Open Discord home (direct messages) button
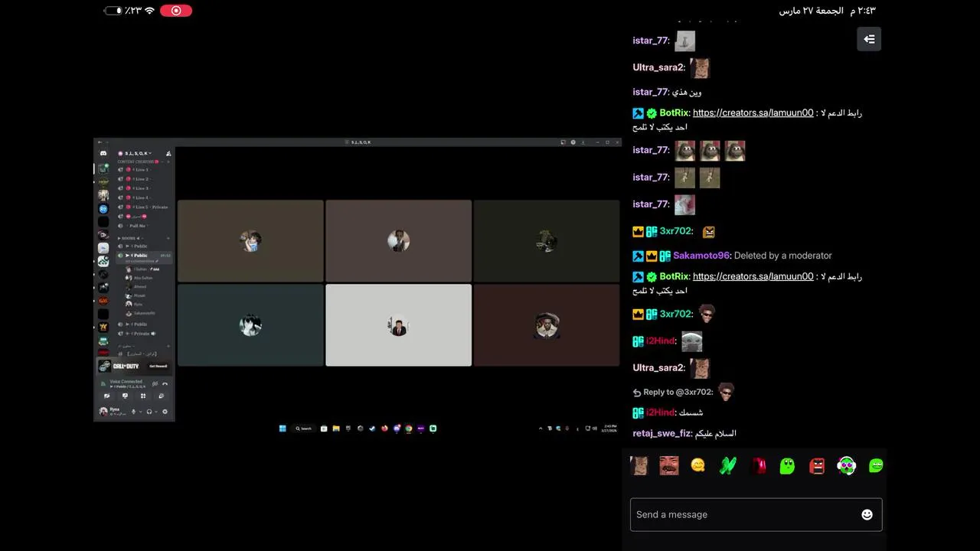Screen dimensions: 980x551 point(103,153)
